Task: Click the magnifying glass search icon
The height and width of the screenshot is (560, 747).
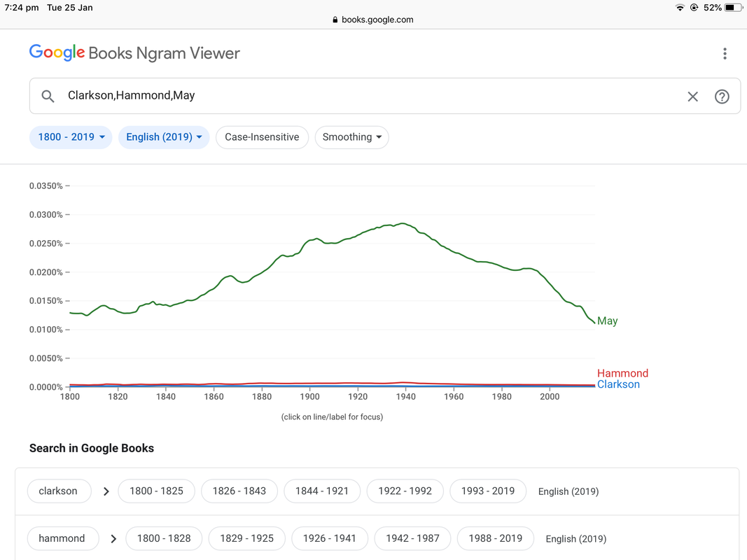Action: 48,96
